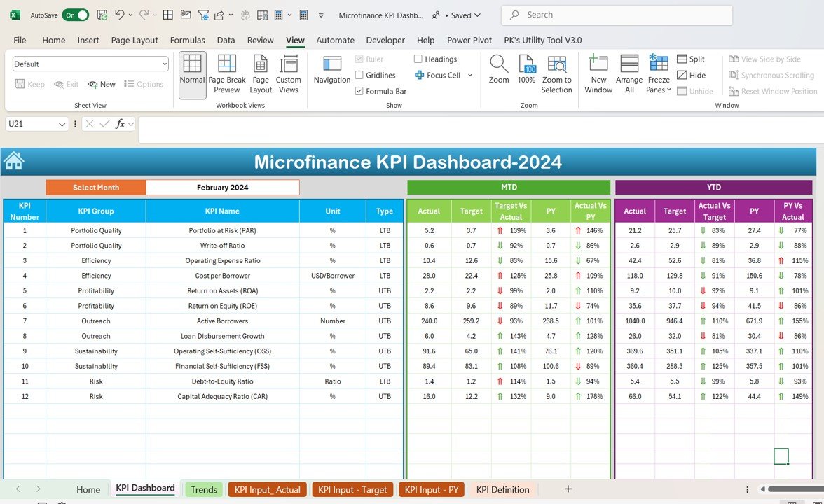Go to the Home sheet tab
Image resolution: width=824 pixels, height=504 pixels.
tap(88, 490)
